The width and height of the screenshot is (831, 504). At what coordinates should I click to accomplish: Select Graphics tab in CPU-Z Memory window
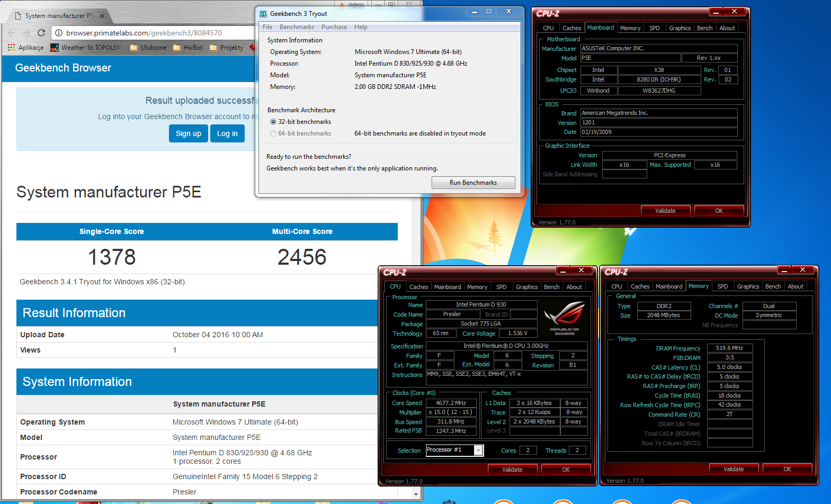pyautogui.click(x=748, y=286)
